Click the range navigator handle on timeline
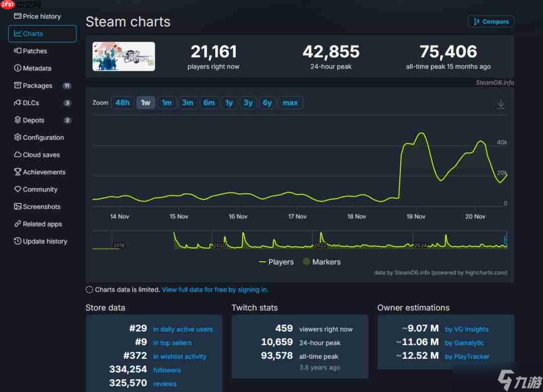This screenshot has width=543, height=392. [505, 240]
